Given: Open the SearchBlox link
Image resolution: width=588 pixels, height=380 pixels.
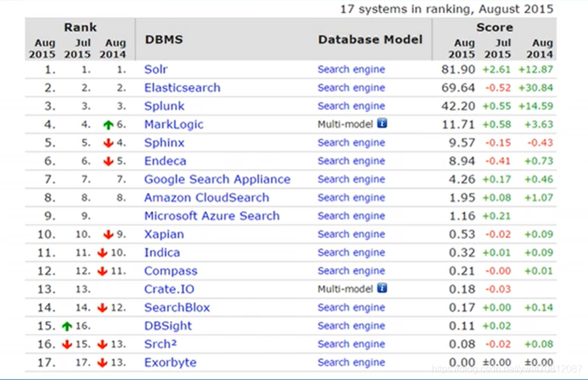Looking at the screenshot, I should point(177,308).
